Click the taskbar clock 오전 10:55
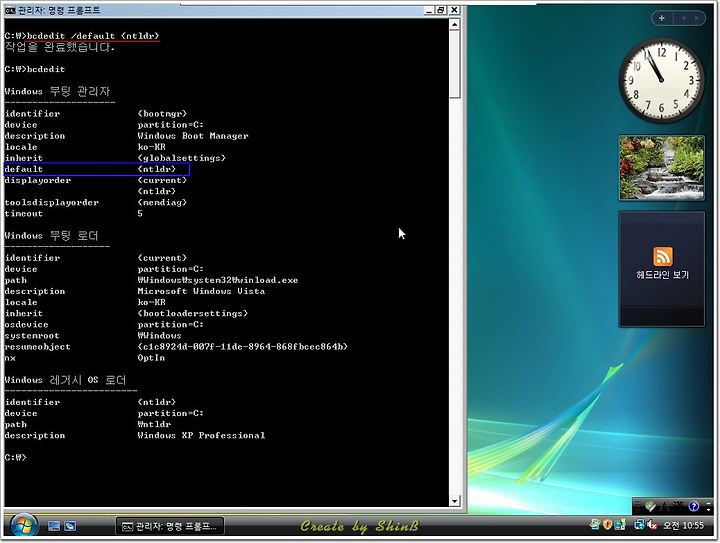Image resolution: width=720 pixels, height=543 pixels. click(683, 525)
